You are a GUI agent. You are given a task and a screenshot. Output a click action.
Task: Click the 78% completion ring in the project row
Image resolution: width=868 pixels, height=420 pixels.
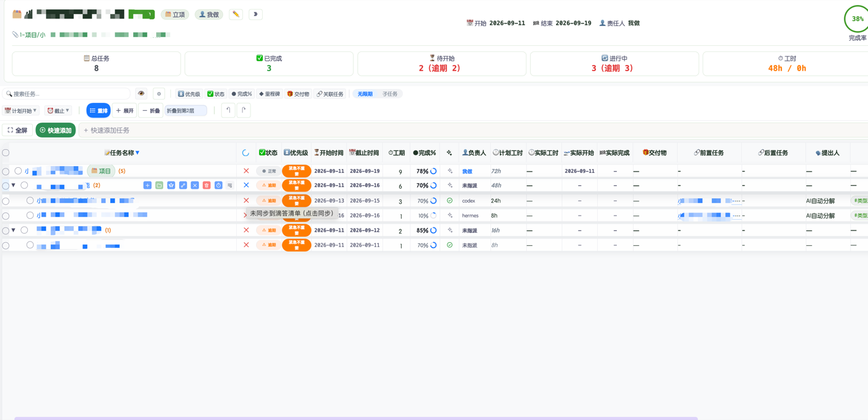point(433,171)
